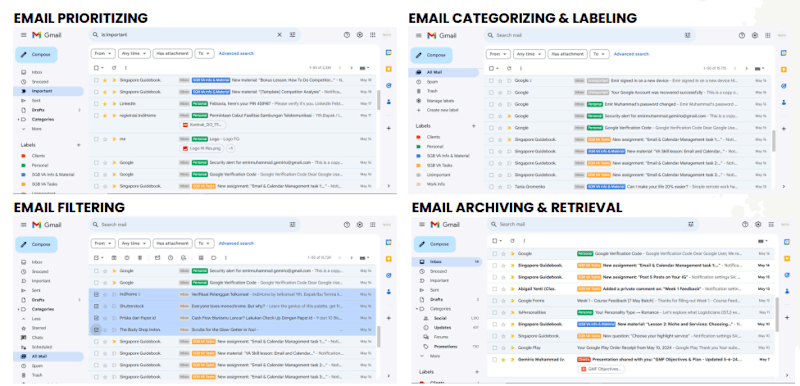This screenshot has height=386, width=800.
Task: Open Tasks side icon in Email Categorizing & Labeling panel
Action: pyautogui.click(x=784, y=86)
